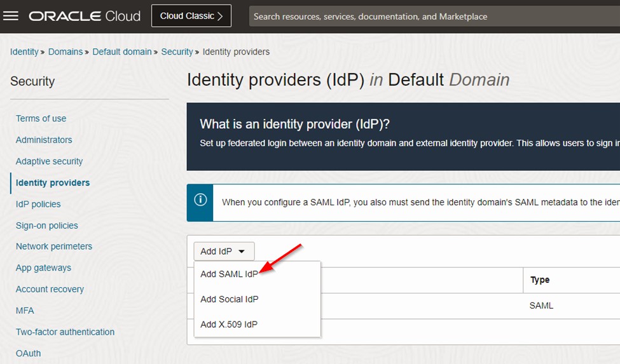
Task: Click the Identity providers page heading
Action: pos(348,80)
